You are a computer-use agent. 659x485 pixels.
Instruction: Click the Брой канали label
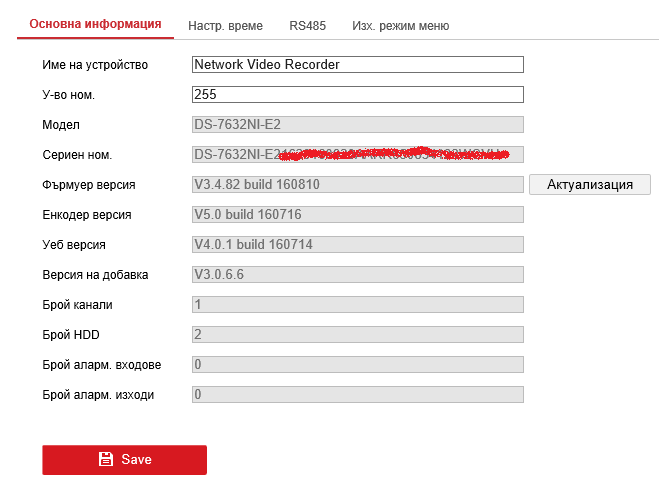point(77,305)
